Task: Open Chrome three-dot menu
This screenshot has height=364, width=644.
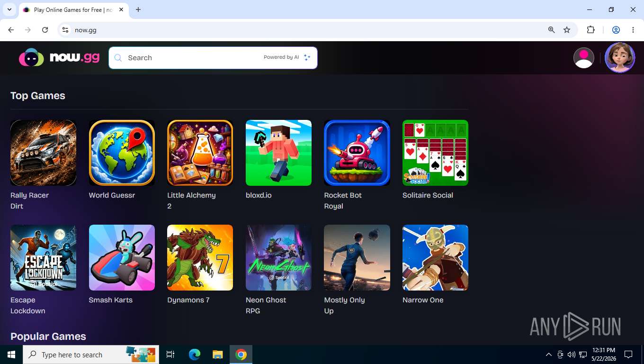Action: coord(633,30)
